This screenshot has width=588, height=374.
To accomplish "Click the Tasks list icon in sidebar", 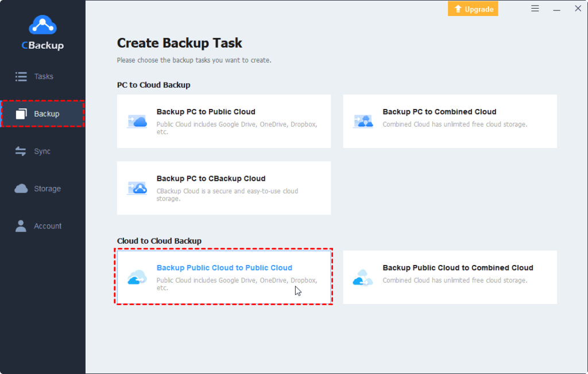I will [21, 76].
